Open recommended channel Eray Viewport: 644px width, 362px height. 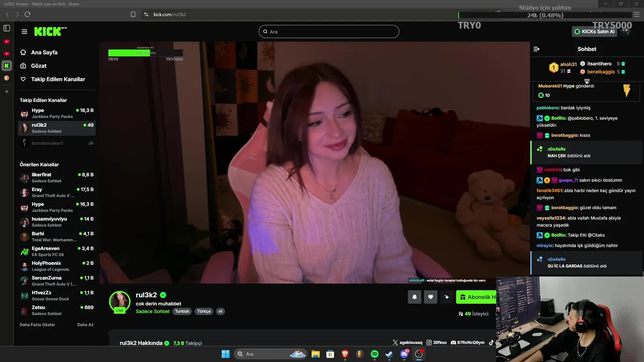coord(56,192)
